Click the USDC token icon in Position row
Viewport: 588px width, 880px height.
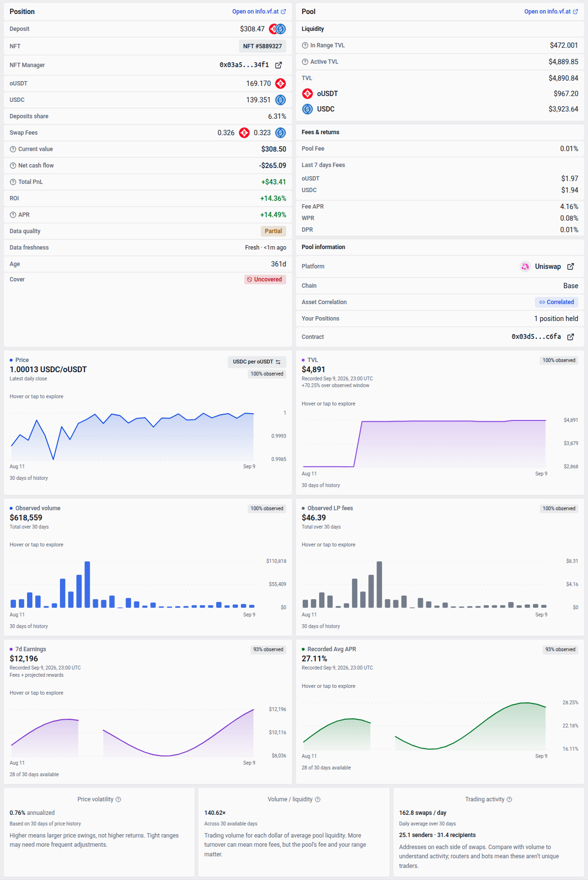[280, 100]
